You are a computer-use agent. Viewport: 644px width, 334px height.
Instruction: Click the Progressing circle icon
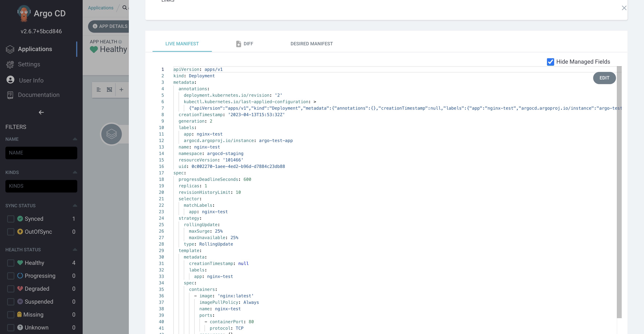(x=20, y=276)
